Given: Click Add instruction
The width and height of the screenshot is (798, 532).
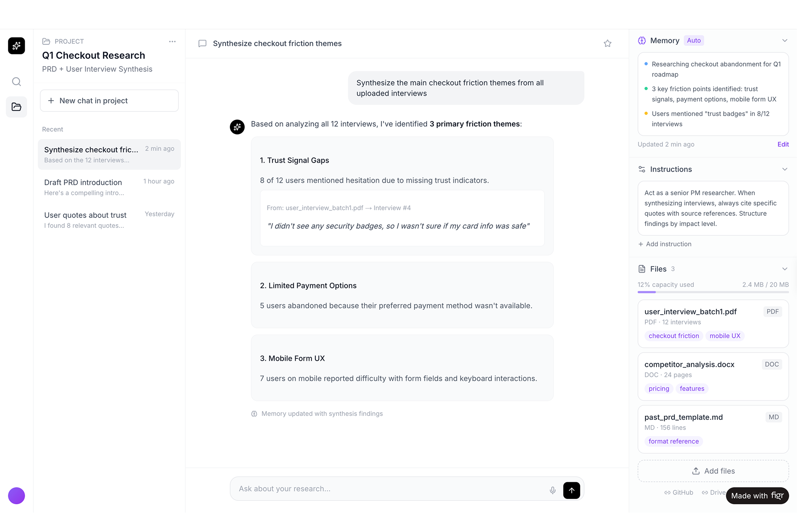Looking at the screenshot, I should (x=665, y=244).
